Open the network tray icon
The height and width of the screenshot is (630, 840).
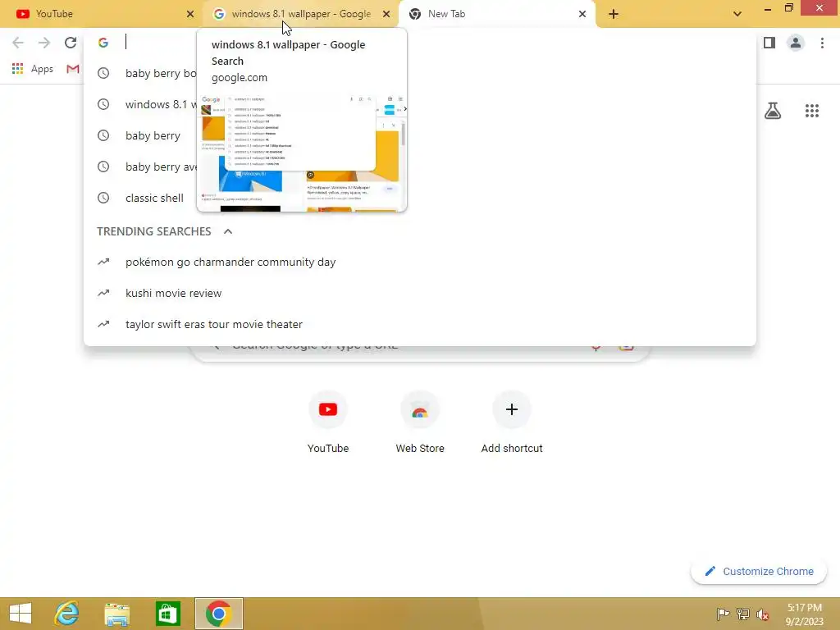pyautogui.click(x=743, y=614)
